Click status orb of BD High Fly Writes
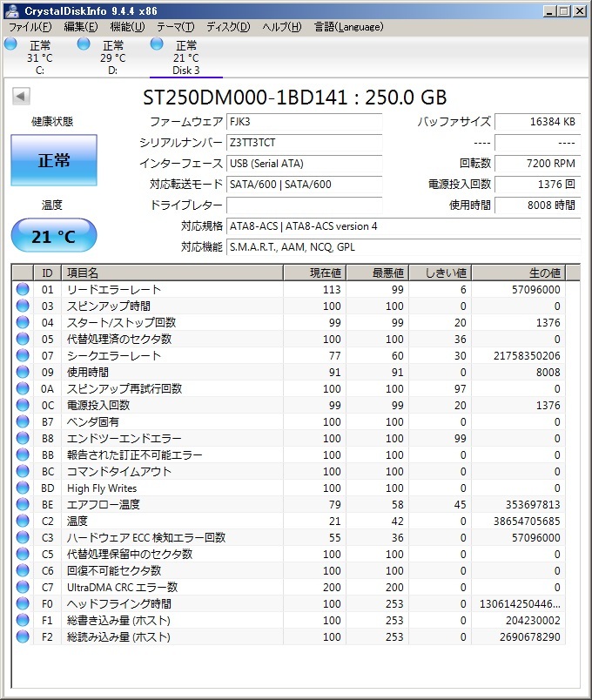 point(23,488)
